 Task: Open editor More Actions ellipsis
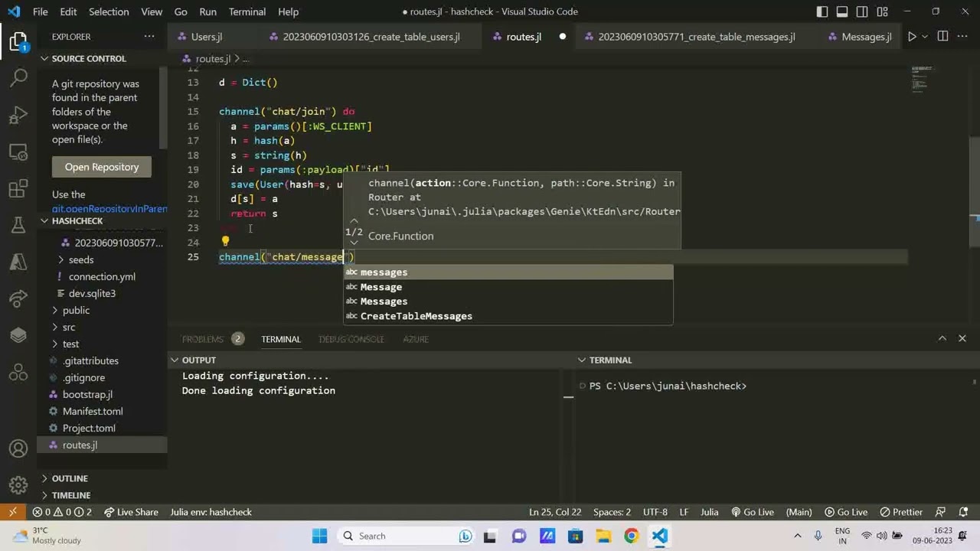click(x=962, y=37)
